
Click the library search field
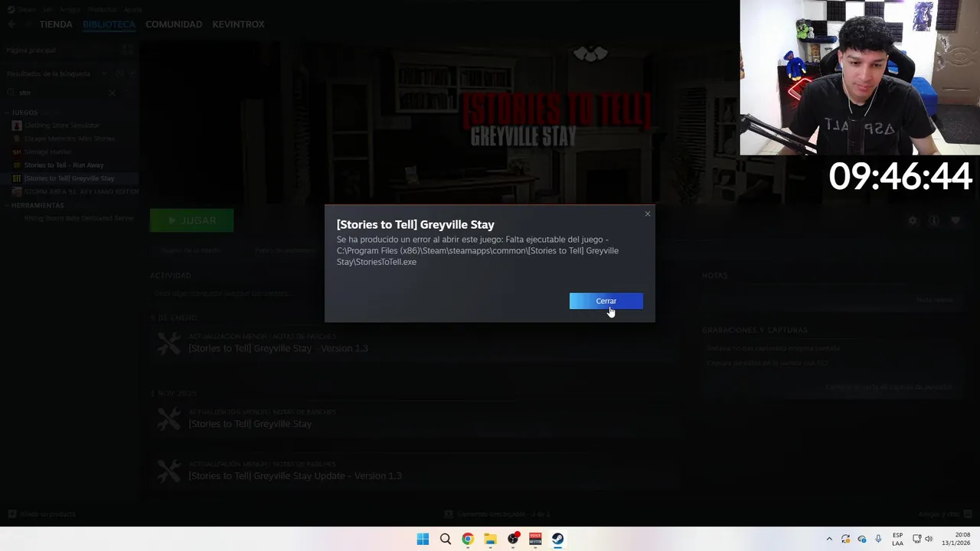(x=61, y=93)
